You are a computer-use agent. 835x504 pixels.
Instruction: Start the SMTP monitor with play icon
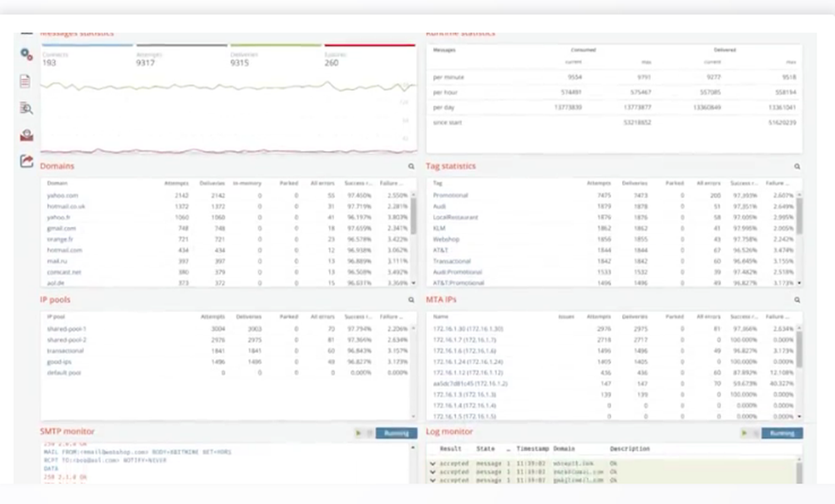(x=358, y=433)
